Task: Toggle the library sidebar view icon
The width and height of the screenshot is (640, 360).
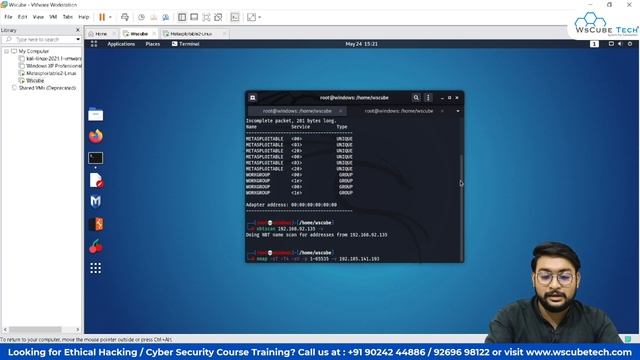Action: point(182,17)
